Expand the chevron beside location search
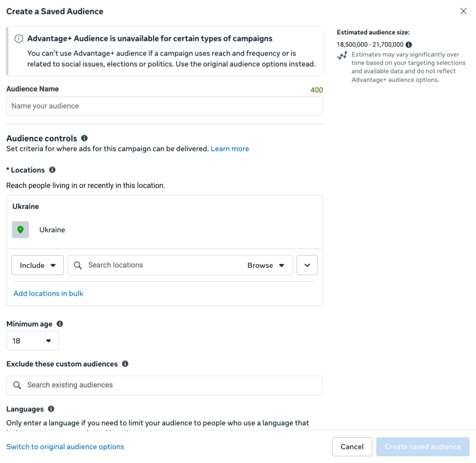The width and height of the screenshot is (476, 463). [x=307, y=266]
